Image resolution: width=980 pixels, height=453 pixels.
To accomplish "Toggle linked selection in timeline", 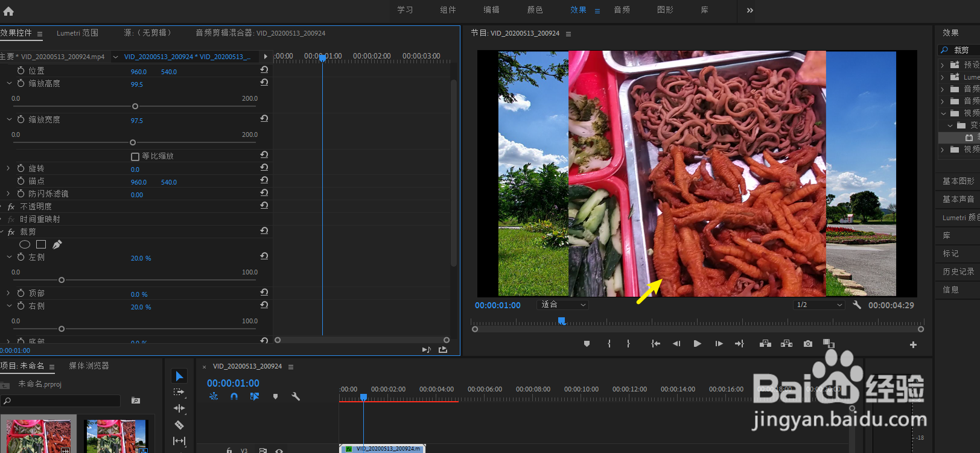I will pyautogui.click(x=255, y=396).
